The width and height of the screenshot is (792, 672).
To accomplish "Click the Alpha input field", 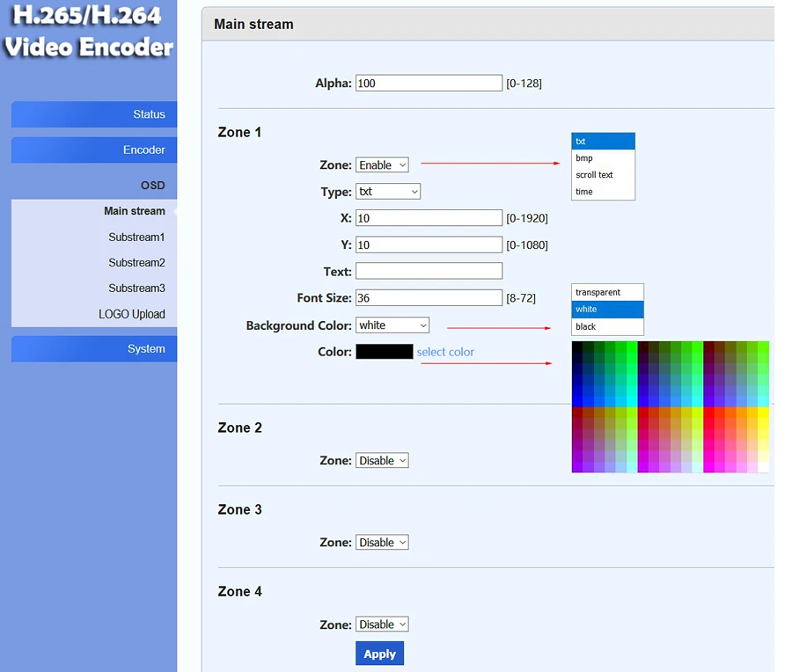I will 429,84.
